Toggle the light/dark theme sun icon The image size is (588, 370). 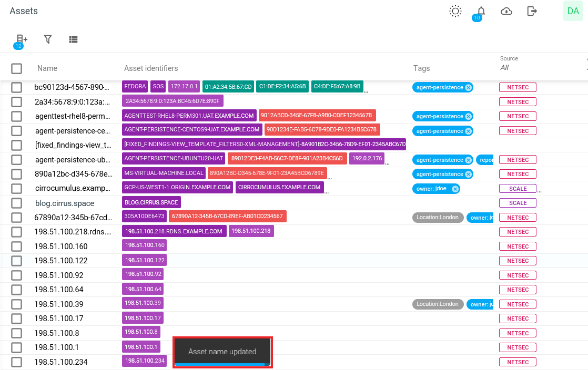coord(455,11)
